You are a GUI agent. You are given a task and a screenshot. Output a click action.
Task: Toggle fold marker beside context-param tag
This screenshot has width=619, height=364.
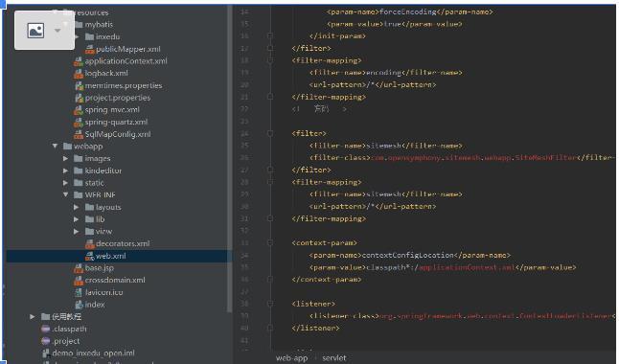[x=270, y=242]
